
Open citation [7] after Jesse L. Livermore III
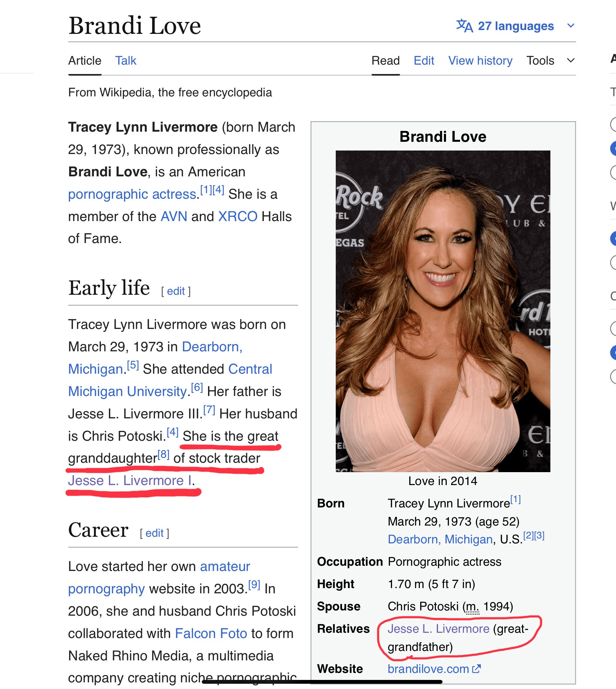coord(209,410)
